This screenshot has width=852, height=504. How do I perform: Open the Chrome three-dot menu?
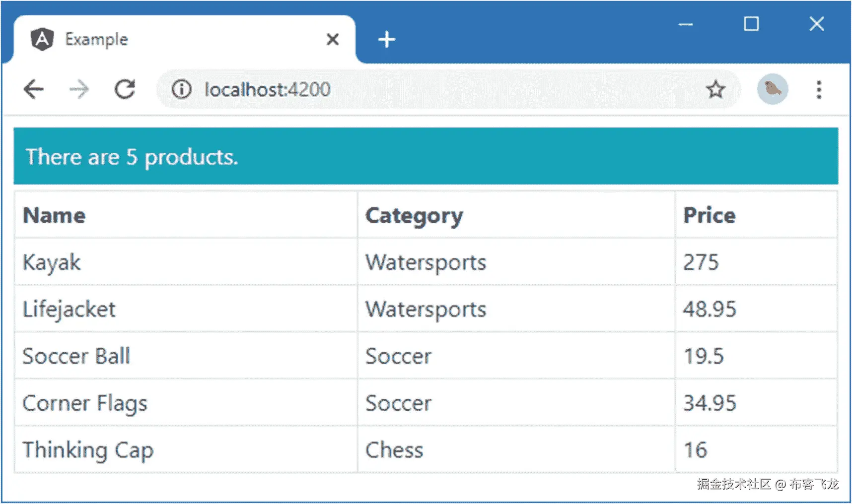tap(819, 90)
